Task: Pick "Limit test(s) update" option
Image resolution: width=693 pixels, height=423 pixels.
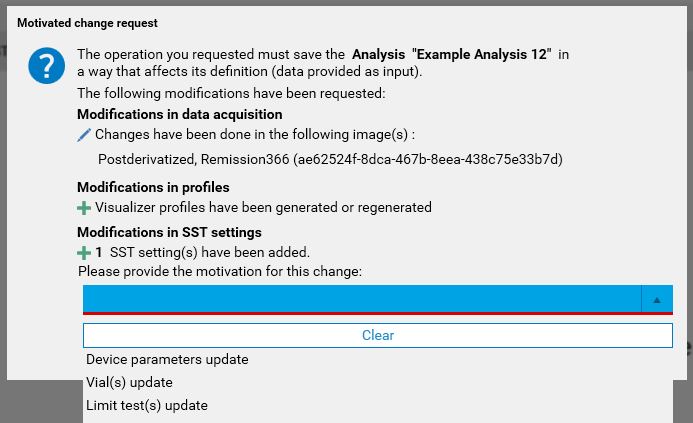Action: point(147,405)
